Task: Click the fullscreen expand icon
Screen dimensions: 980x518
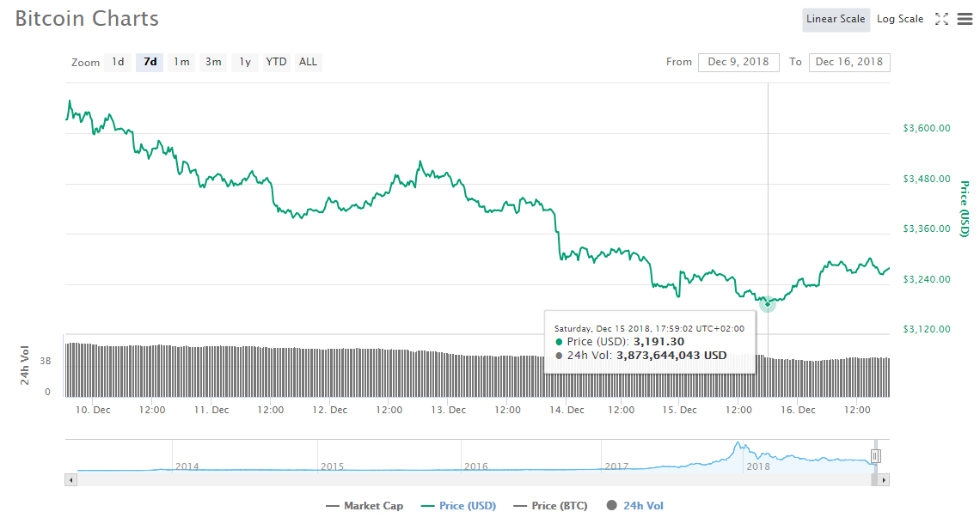Action: [941, 19]
